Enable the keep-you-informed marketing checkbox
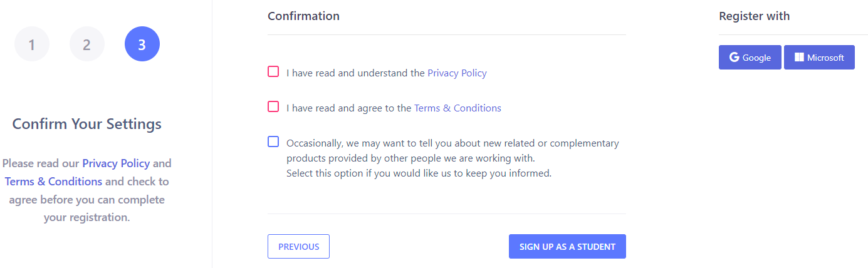The width and height of the screenshot is (868, 268). pyautogui.click(x=273, y=142)
